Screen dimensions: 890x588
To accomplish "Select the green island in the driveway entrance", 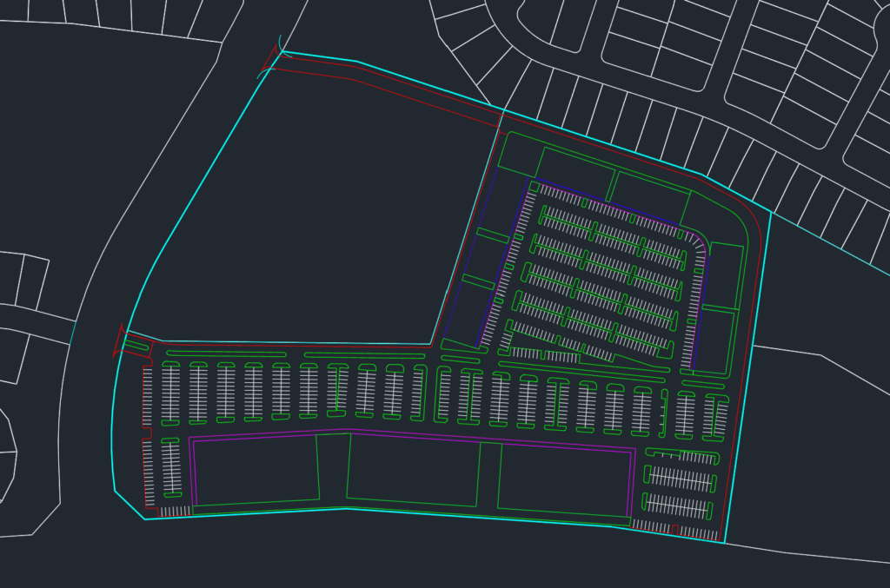I will [x=136, y=347].
